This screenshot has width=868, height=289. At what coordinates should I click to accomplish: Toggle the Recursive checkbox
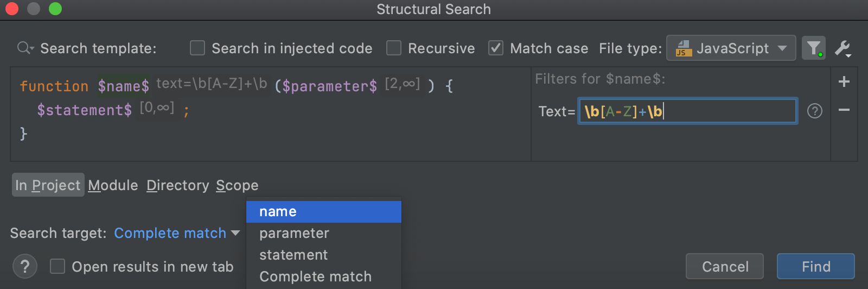(394, 48)
